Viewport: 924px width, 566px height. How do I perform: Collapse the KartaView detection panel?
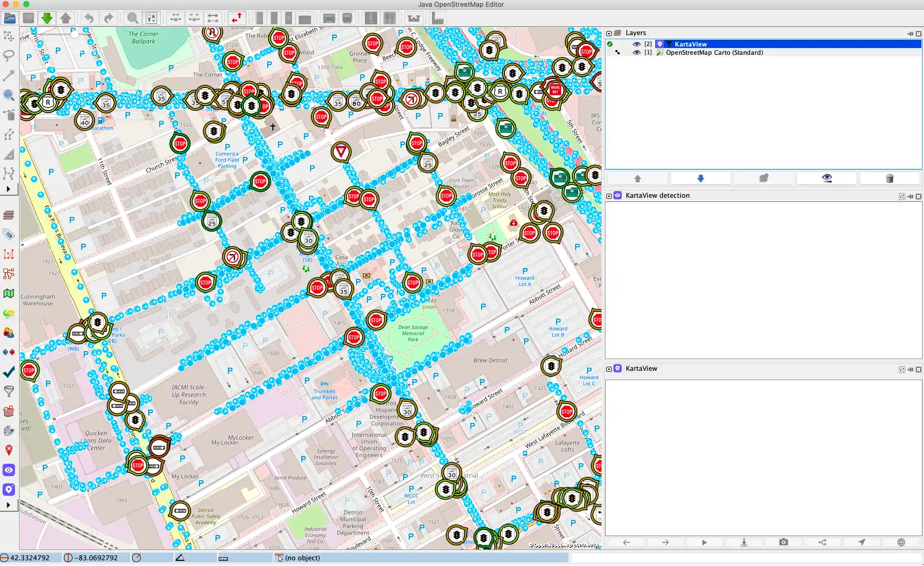[609, 196]
